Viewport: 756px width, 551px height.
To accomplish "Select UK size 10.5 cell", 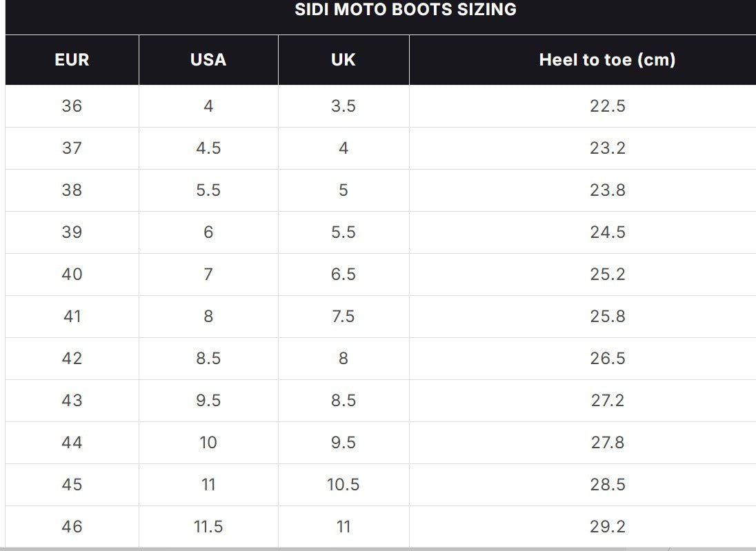I will [x=343, y=485].
